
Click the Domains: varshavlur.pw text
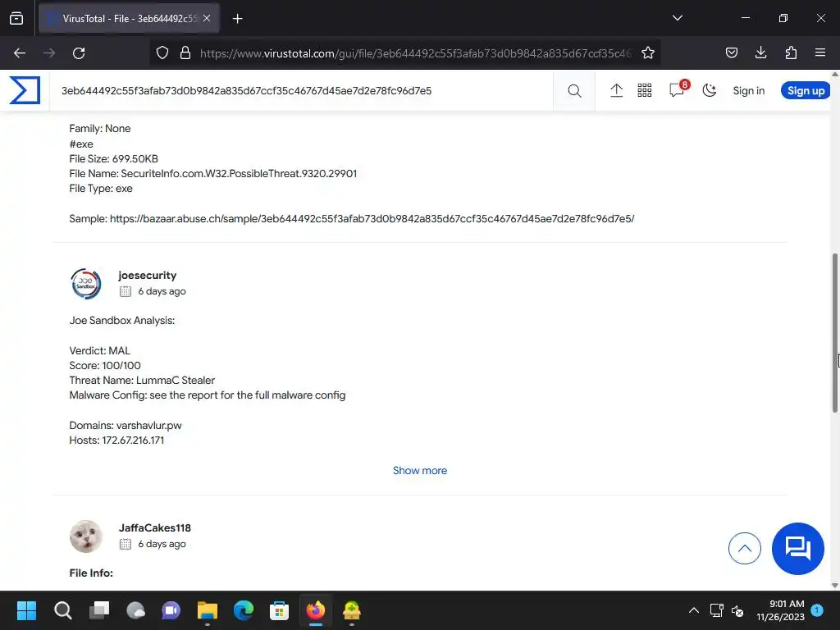tap(126, 426)
